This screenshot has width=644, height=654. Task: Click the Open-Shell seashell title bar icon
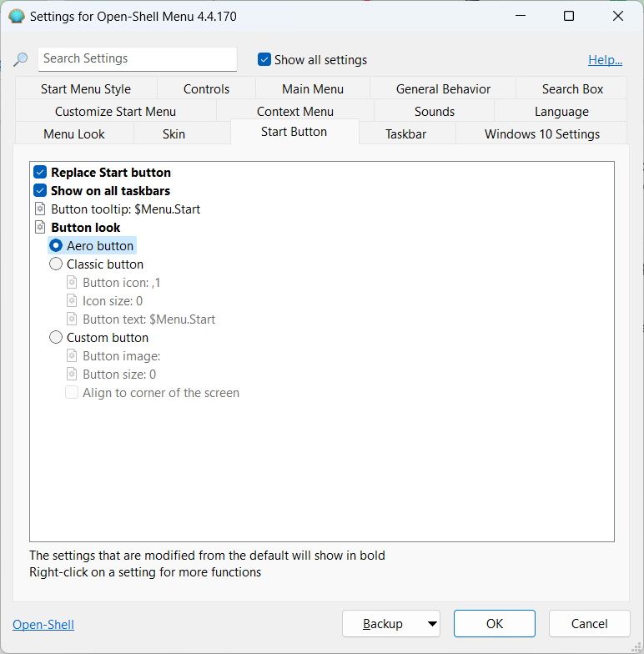click(17, 17)
